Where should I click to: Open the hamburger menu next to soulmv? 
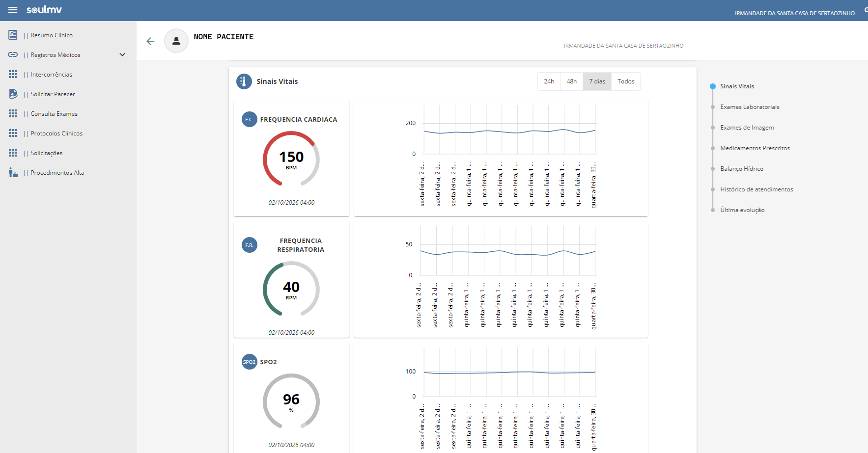[13, 10]
